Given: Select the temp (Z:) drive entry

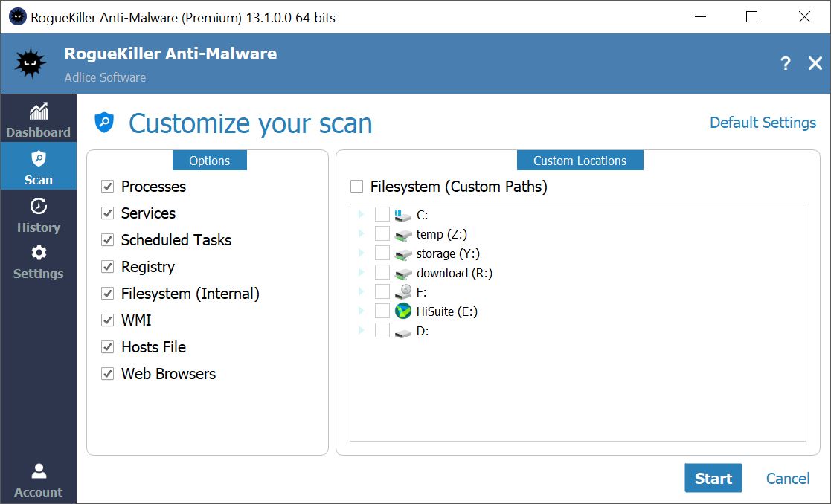Looking at the screenshot, I should coord(441,234).
